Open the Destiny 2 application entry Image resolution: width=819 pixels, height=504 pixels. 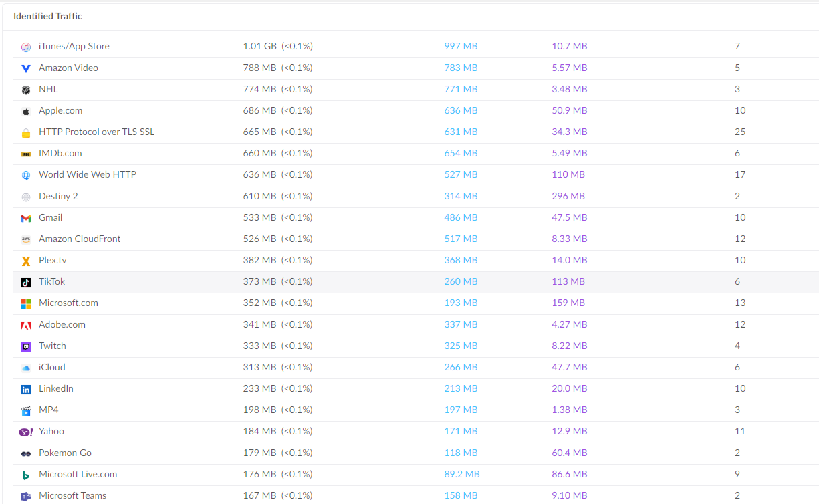pyautogui.click(x=58, y=196)
